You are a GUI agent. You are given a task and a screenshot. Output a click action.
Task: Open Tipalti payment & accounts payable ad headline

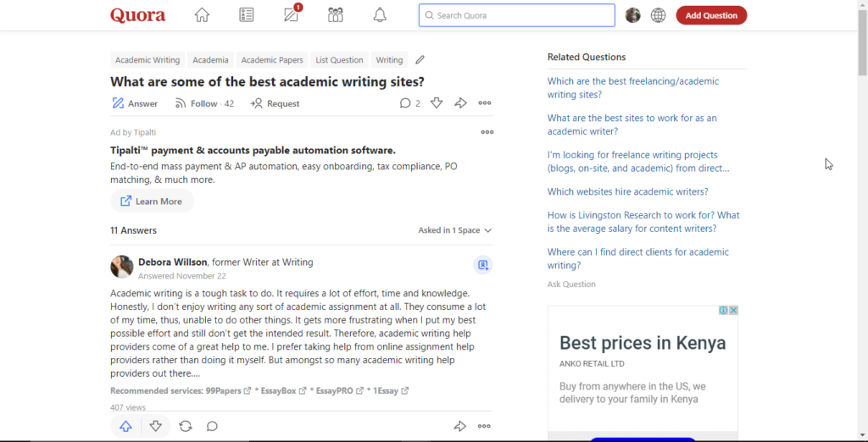click(x=253, y=151)
